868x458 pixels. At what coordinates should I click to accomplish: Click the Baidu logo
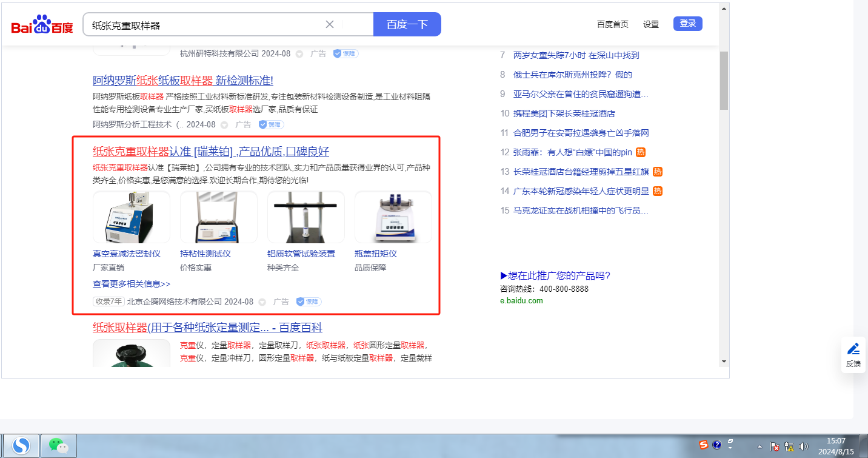(x=42, y=25)
